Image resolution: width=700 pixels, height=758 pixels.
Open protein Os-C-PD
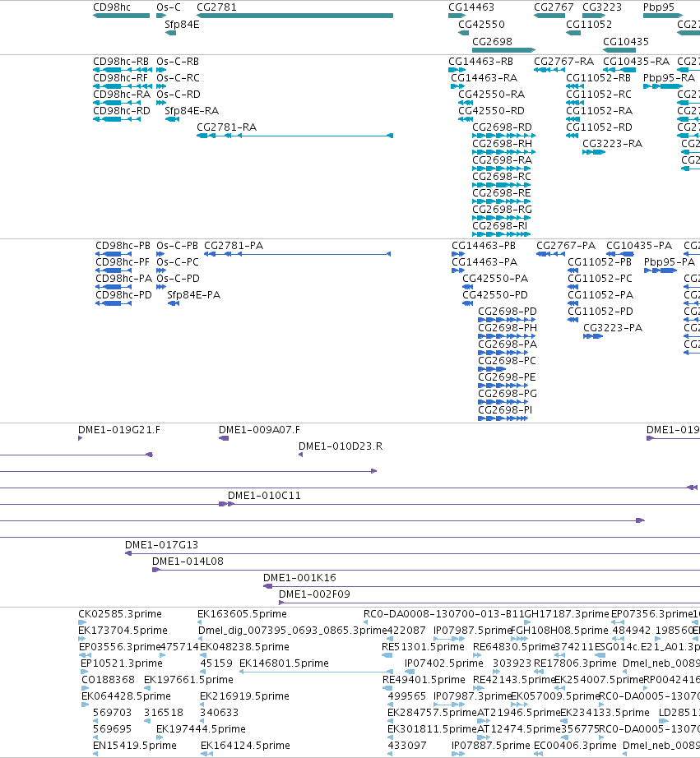(x=161, y=287)
